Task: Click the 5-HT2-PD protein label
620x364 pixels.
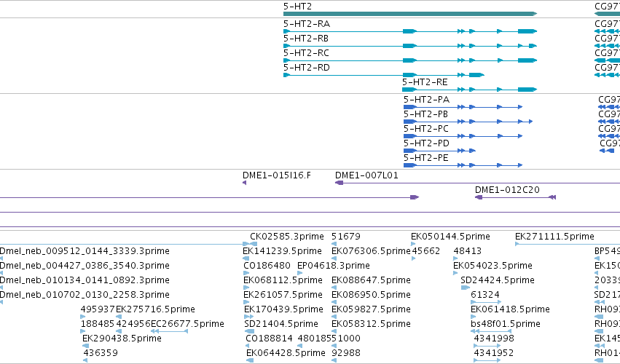Action: pos(426,143)
